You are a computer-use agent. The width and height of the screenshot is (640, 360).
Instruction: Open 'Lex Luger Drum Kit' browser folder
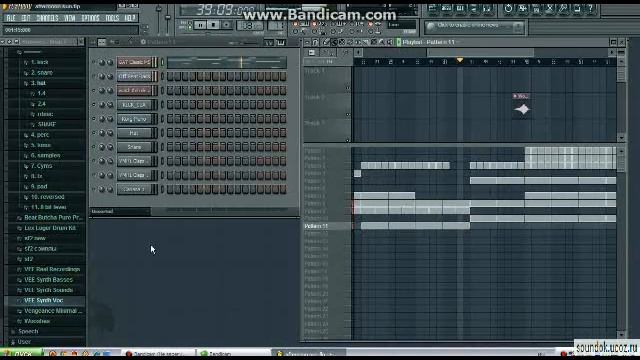coord(50,228)
